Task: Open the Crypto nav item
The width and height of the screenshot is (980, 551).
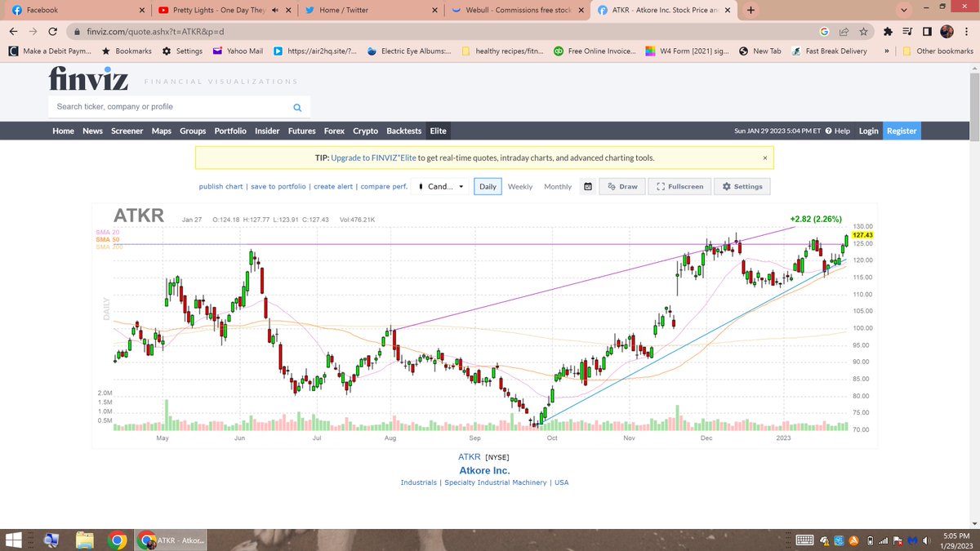Action: pos(365,131)
